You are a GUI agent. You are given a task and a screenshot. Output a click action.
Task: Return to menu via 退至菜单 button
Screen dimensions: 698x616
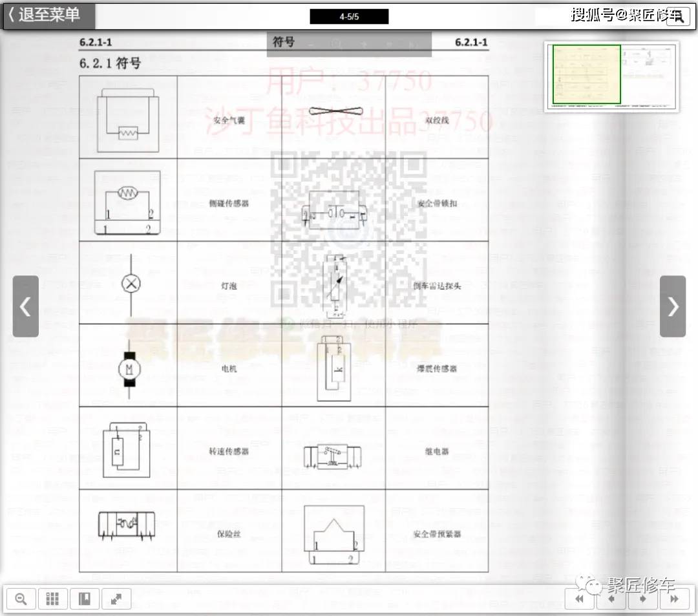[49, 16]
